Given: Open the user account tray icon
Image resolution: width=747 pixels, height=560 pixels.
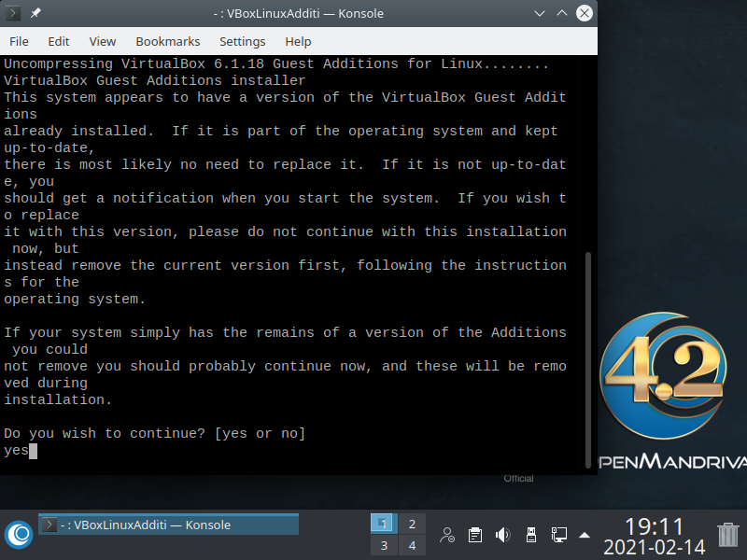Looking at the screenshot, I should pos(447,535).
